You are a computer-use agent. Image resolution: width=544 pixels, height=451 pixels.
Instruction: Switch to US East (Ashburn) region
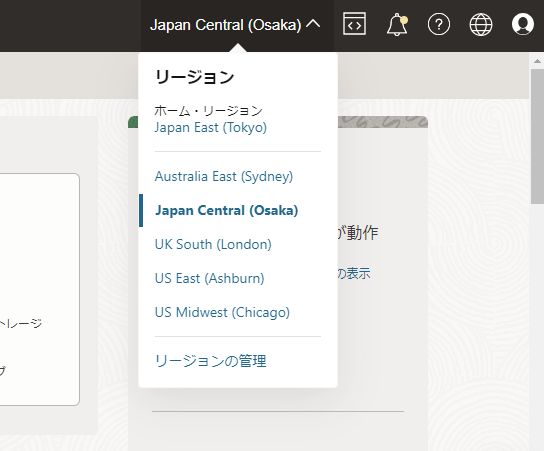pyautogui.click(x=210, y=279)
